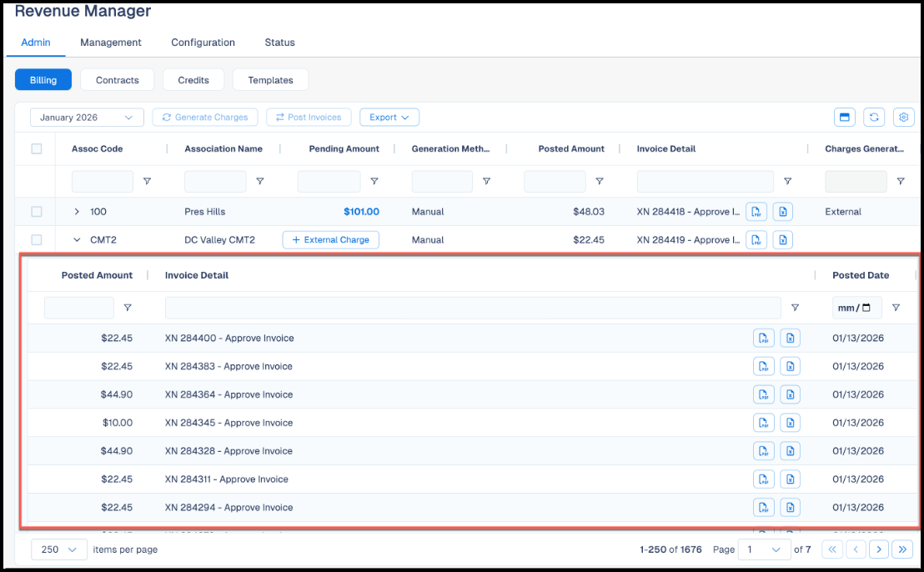Screen dimensions: 924x572
Task: Open the items per page dropdown
Action: tap(59, 549)
